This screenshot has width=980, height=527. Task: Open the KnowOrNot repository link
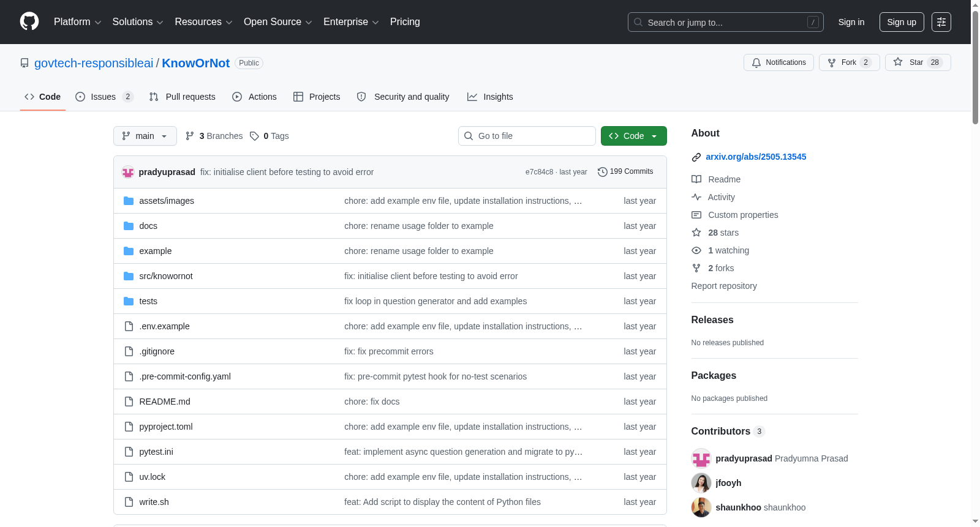(195, 63)
